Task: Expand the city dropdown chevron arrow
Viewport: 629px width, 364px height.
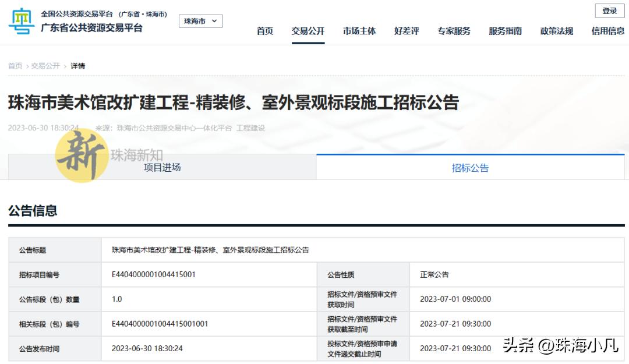Action: click(x=213, y=20)
